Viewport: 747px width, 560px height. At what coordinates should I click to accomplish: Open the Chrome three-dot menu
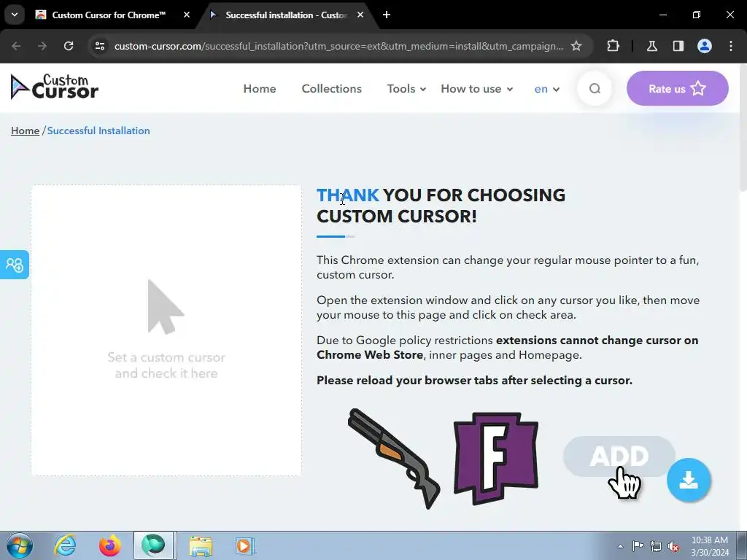pos(731,46)
